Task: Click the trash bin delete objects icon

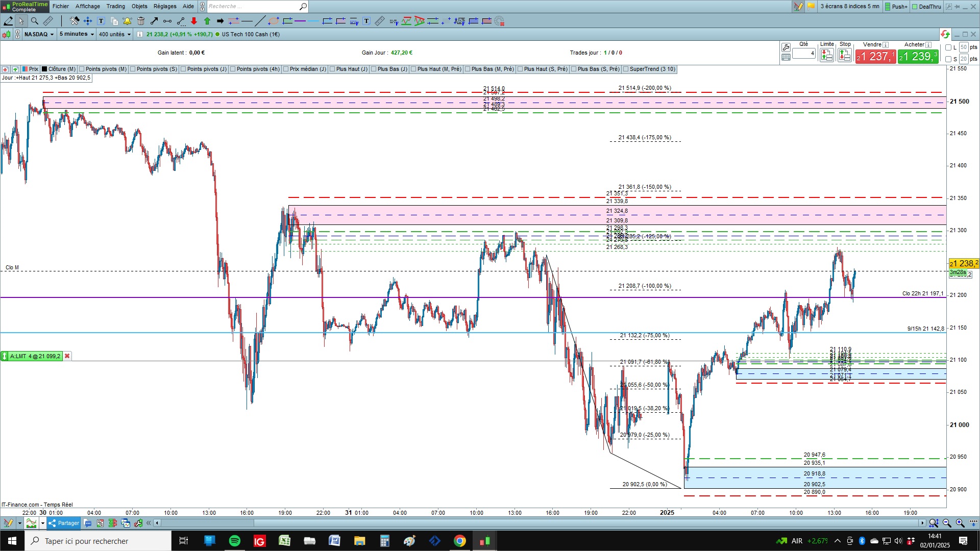Action: (141, 21)
